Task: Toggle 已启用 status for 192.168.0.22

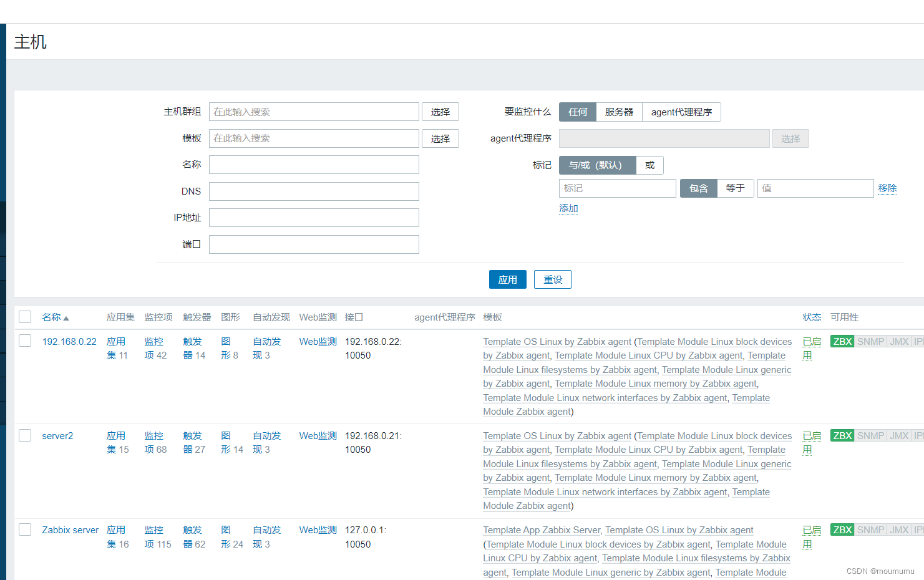Action: (812, 348)
